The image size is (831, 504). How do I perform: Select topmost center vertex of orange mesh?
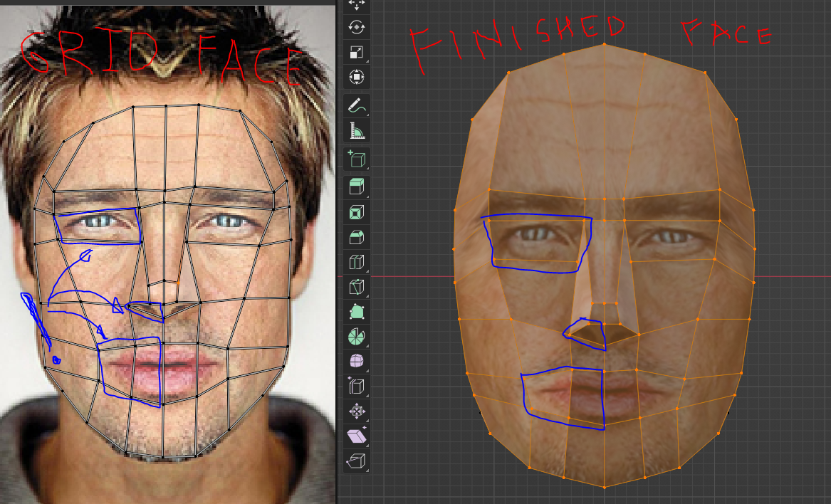[x=604, y=44]
